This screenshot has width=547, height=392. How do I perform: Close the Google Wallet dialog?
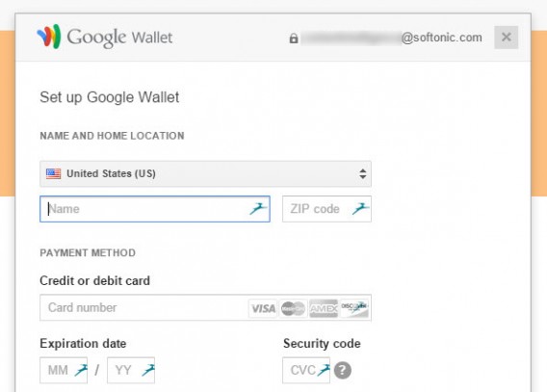[507, 37]
